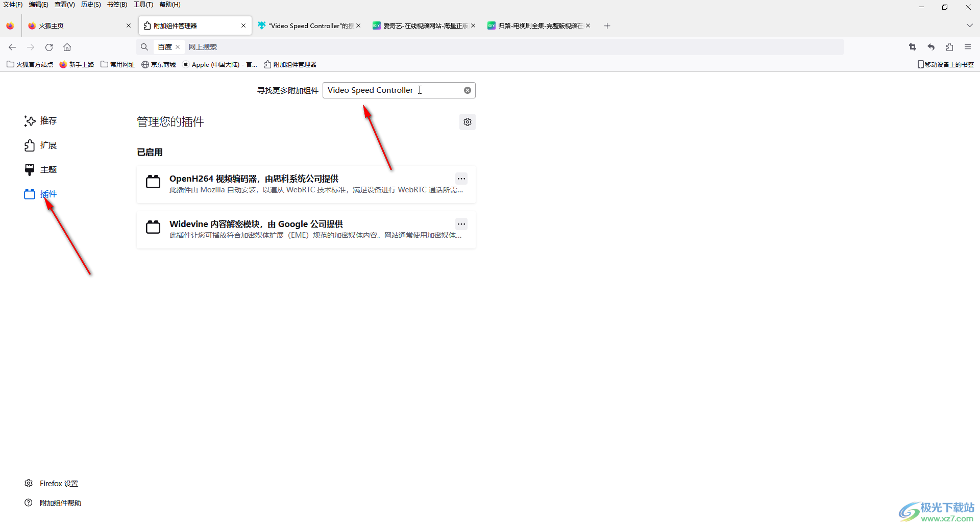Viewport: 980px width, 527px height.
Task: Open the 附加组件管理器 bookmark
Action: (x=290, y=64)
